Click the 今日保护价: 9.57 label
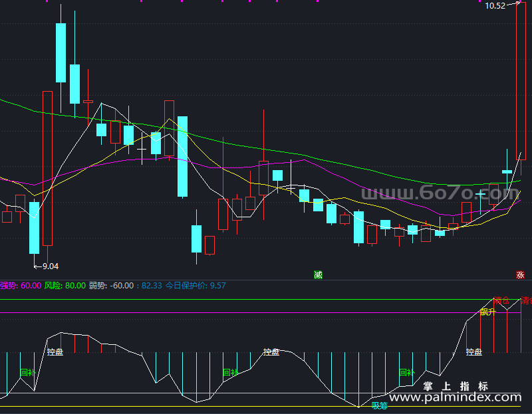532x414 pixels. tap(196, 286)
